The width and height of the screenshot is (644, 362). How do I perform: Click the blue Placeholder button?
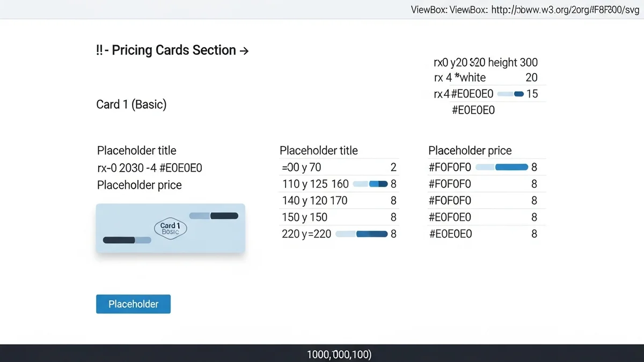pyautogui.click(x=133, y=304)
